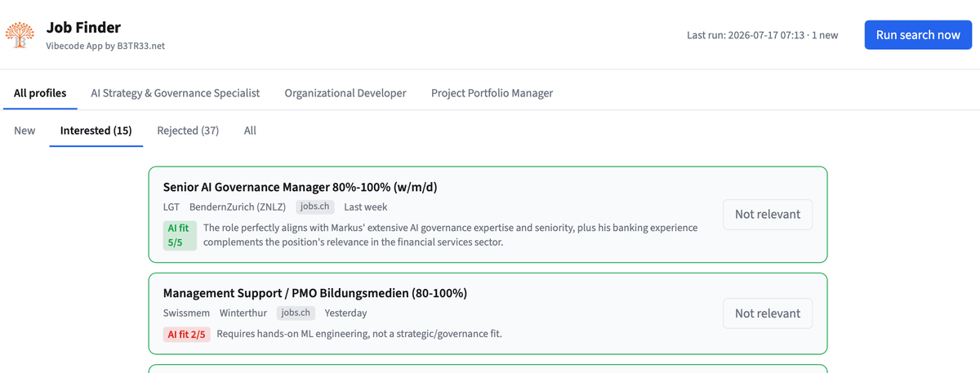Mark Senior AI Governance Manager not relevant
The height and width of the screenshot is (373, 980).
click(768, 214)
